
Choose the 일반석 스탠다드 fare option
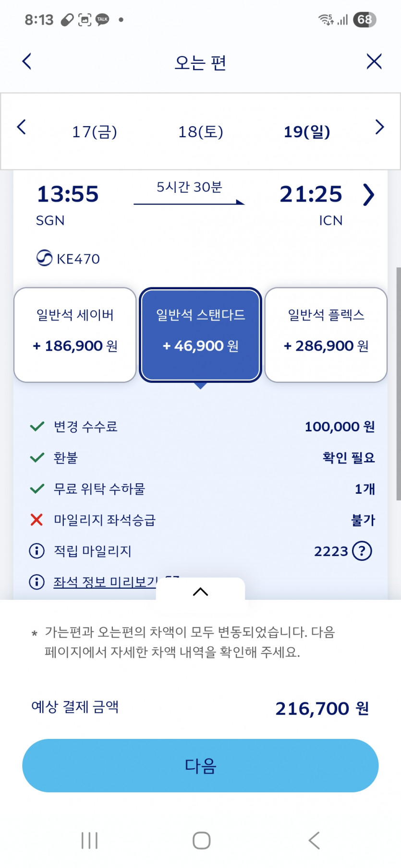pyautogui.click(x=201, y=334)
